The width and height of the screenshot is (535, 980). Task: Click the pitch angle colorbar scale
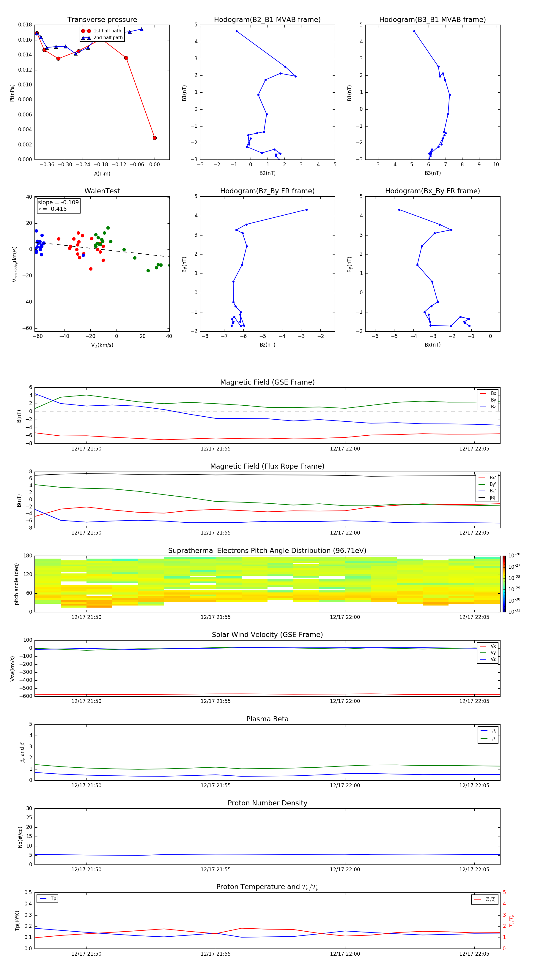tap(504, 584)
